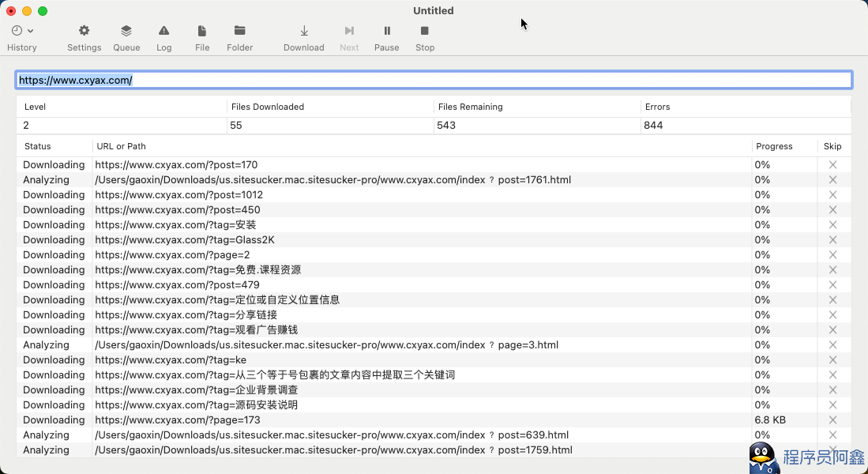This screenshot has width=868, height=474.
Task: Select Files Downloaded value 55
Action: [x=236, y=125]
